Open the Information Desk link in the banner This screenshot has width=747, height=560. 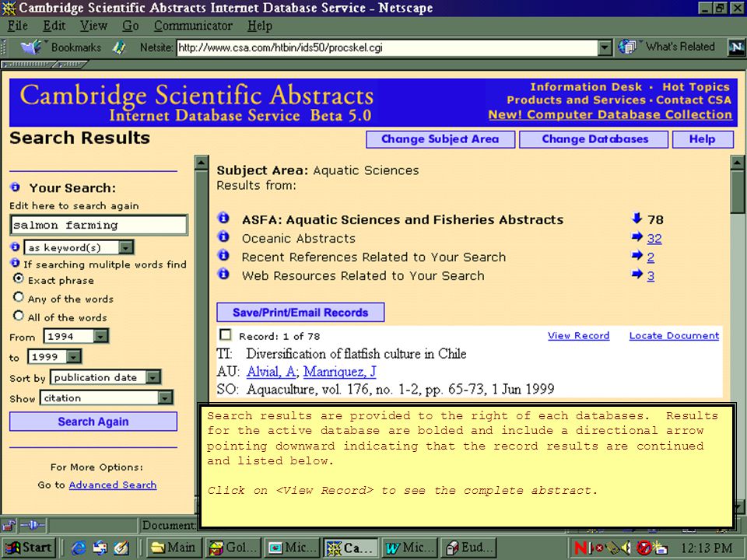(586, 86)
